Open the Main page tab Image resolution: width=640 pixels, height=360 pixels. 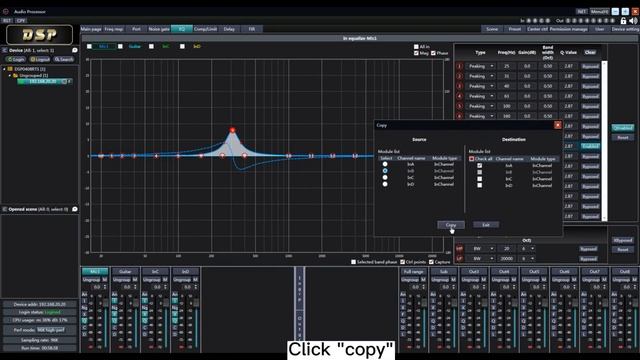point(91,29)
